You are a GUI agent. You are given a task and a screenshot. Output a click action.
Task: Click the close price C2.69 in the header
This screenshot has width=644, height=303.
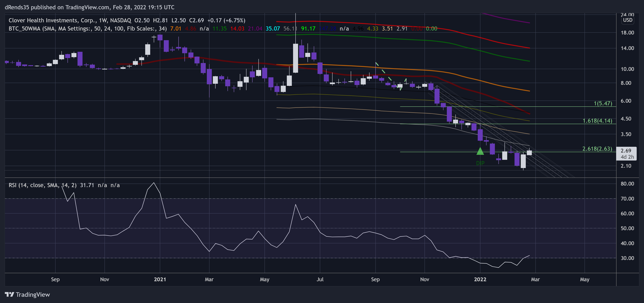coord(196,20)
